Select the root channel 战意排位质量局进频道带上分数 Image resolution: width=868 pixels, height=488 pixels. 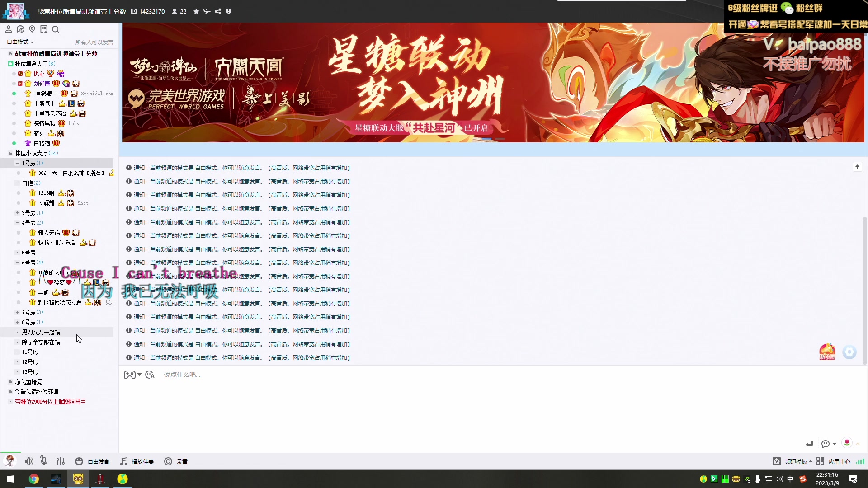tap(56, 54)
